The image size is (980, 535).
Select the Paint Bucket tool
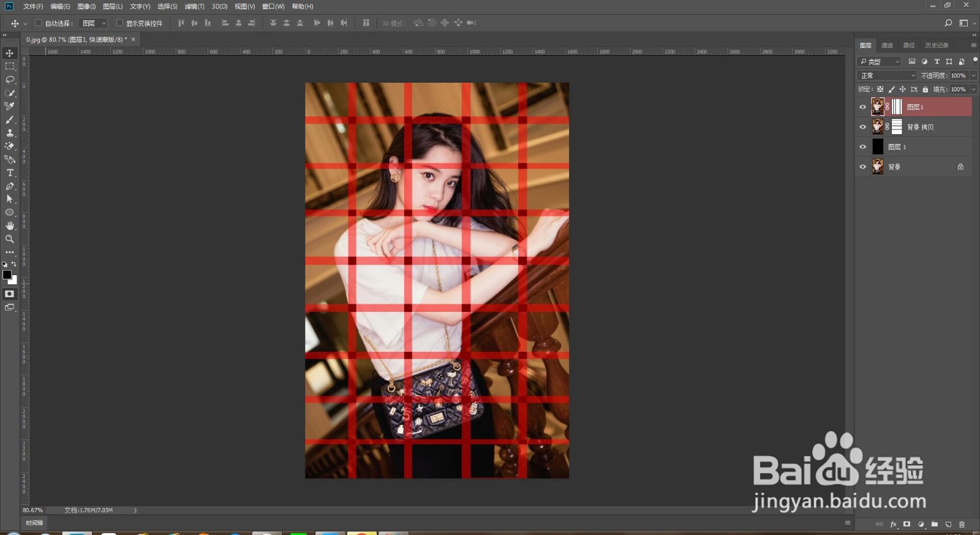coord(10,159)
